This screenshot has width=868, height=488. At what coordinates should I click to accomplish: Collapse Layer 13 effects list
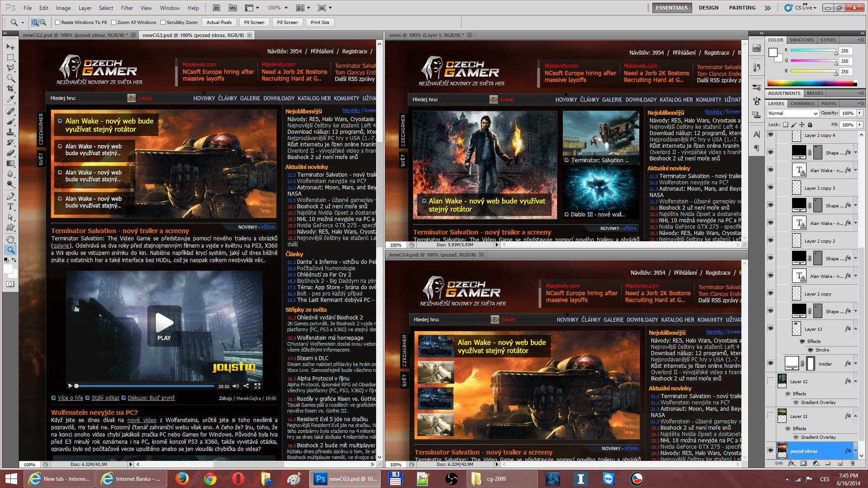856,329
